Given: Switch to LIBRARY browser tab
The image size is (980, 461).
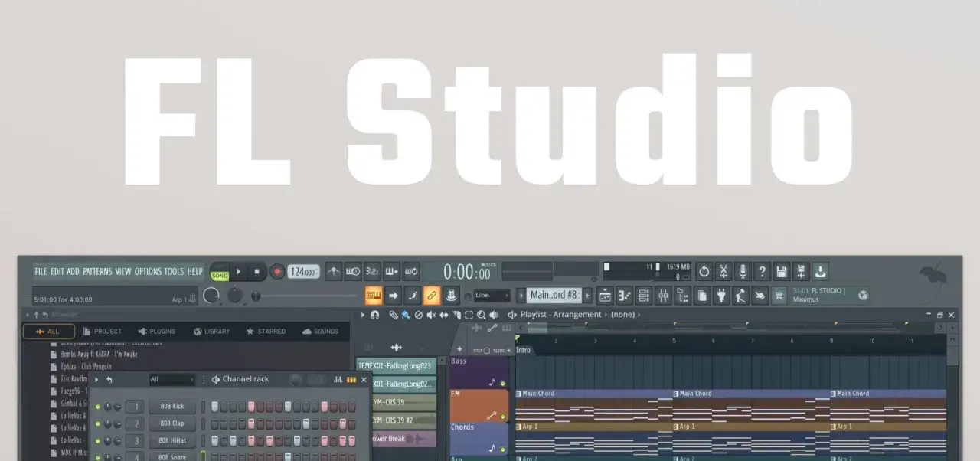Looking at the screenshot, I should click(211, 332).
